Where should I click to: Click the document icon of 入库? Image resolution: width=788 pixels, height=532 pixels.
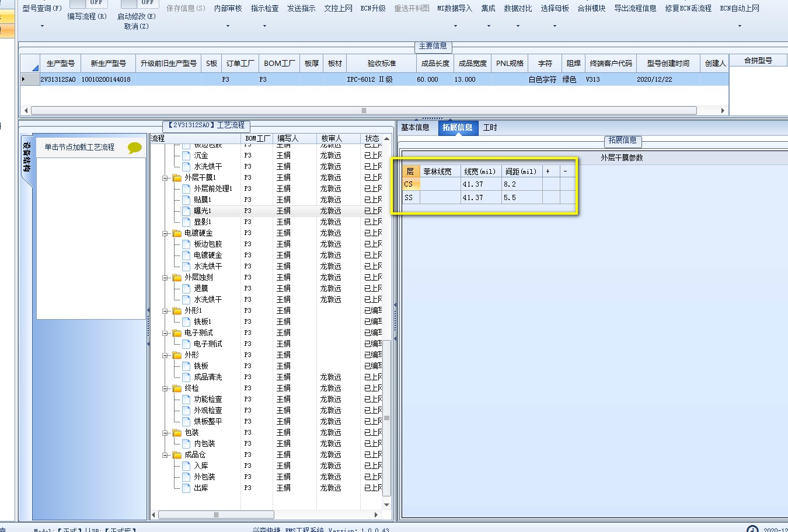tap(186, 466)
